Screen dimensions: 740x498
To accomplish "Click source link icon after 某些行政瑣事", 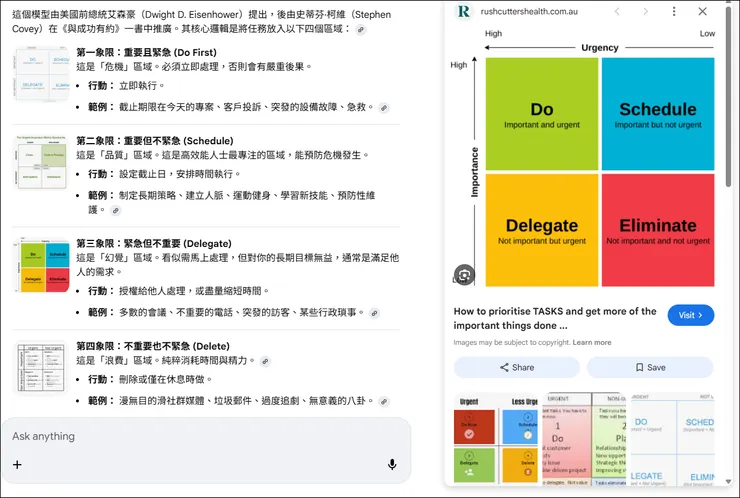I will click(374, 313).
